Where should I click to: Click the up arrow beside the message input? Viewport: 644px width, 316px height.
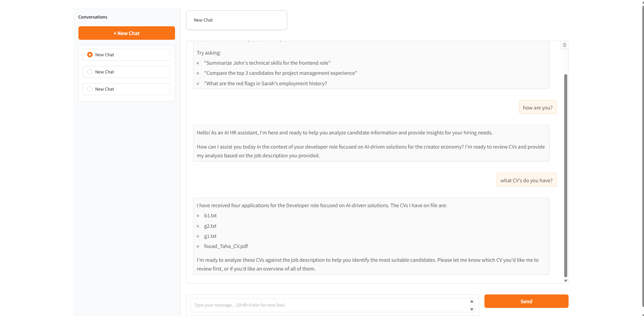(x=471, y=301)
